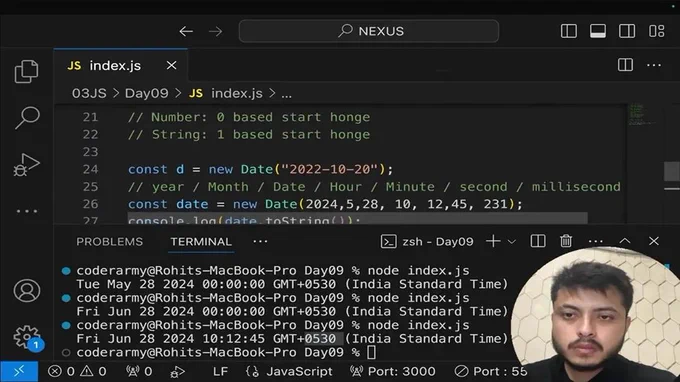Close the index.js tab
680x382 pixels.
click(171, 65)
